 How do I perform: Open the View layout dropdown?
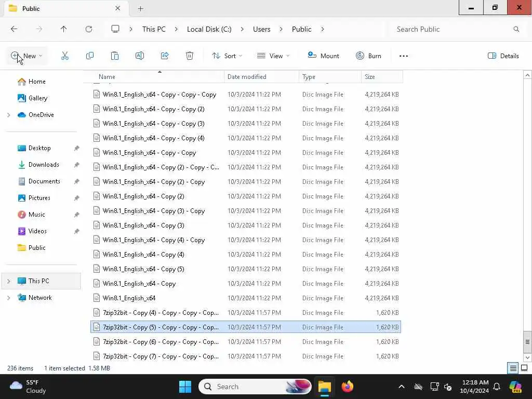(x=273, y=56)
